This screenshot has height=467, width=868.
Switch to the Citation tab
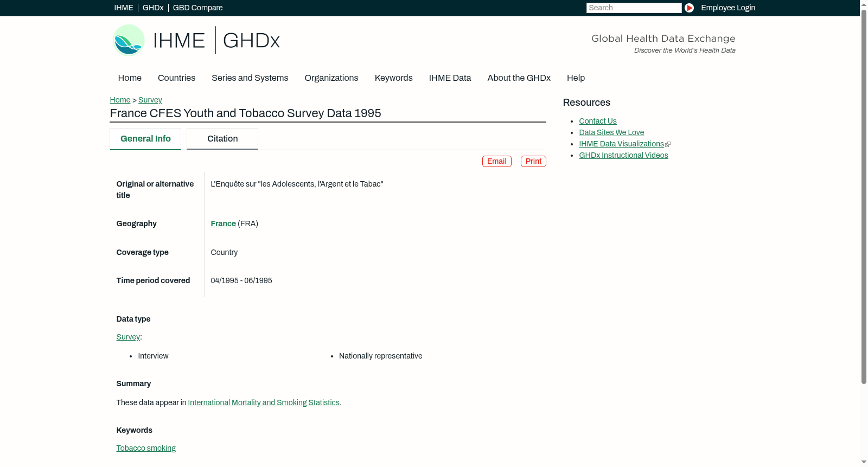point(222,139)
